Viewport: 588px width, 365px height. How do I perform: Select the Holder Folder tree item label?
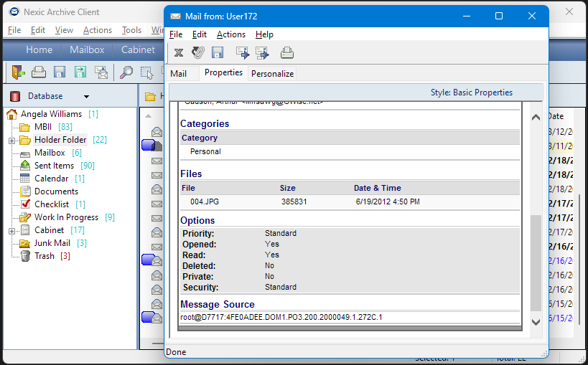click(60, 140)
